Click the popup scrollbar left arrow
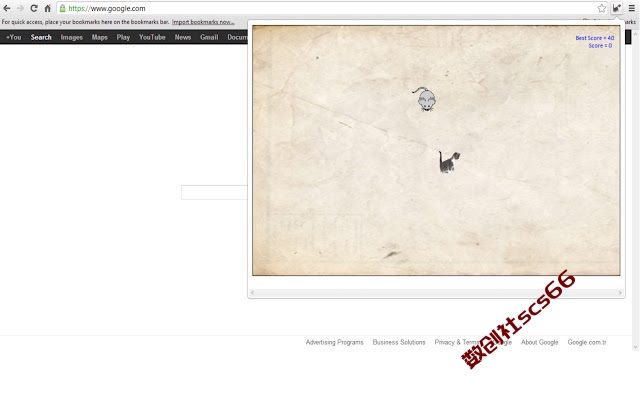Viewport: 640px width, 400px height. [x=252, y=293]
